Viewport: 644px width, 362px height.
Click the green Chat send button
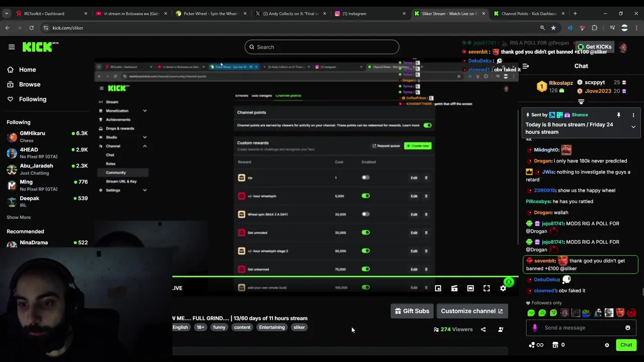[626, 345]
